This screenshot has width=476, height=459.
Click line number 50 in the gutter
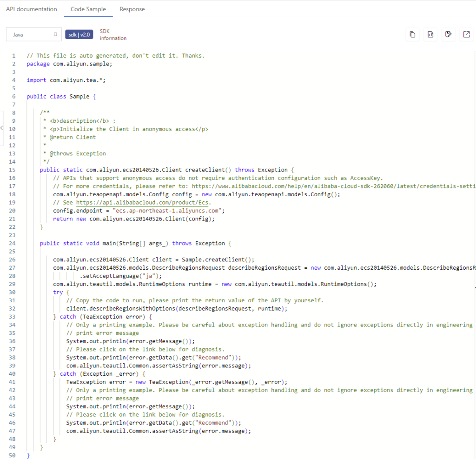coord(12,455)
